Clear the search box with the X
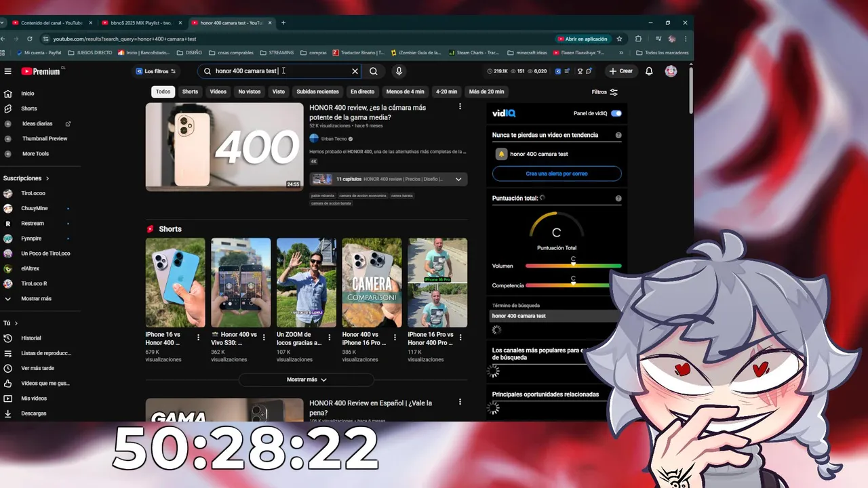 pyautogui.click(x=355, y=71)
